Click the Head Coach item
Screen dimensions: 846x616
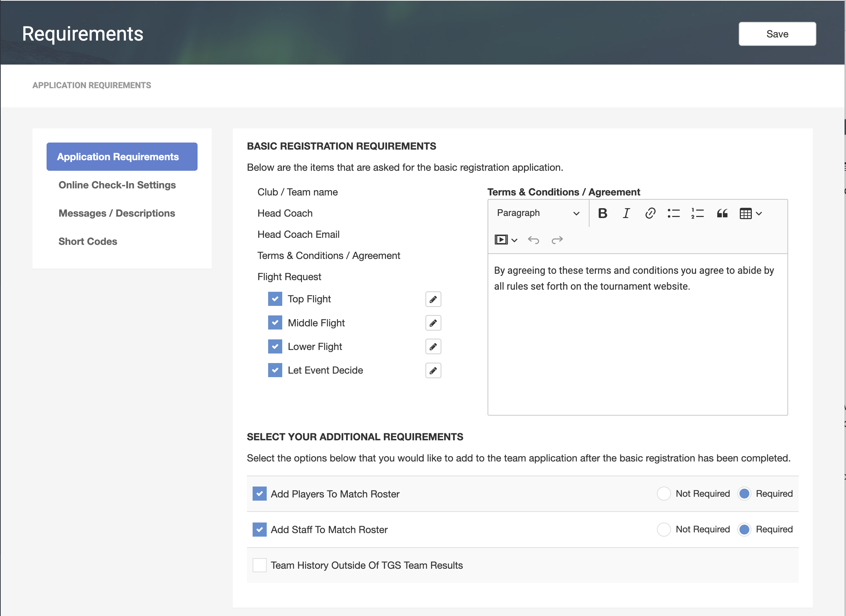click(285, 213)
